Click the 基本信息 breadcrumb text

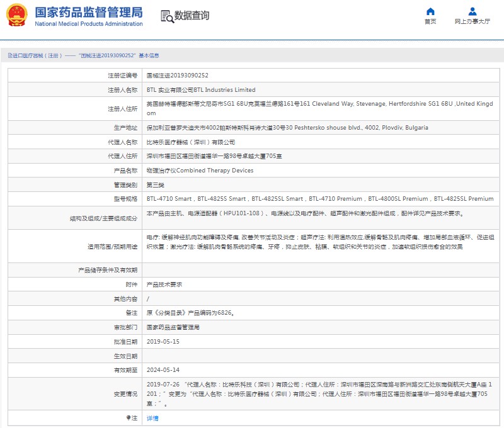point(149,55)
